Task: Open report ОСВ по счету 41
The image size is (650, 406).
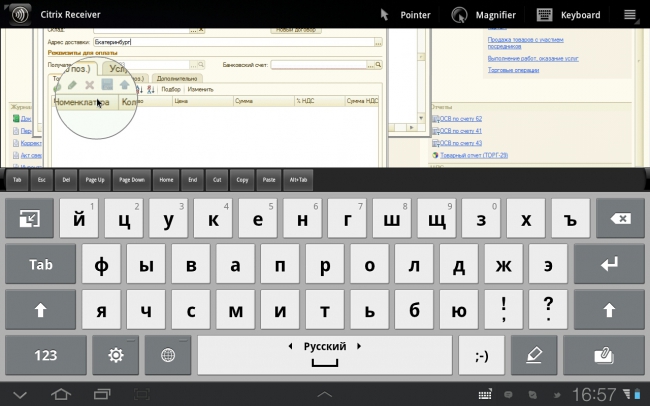Action: pyautogui.click(x=461, y=131)
